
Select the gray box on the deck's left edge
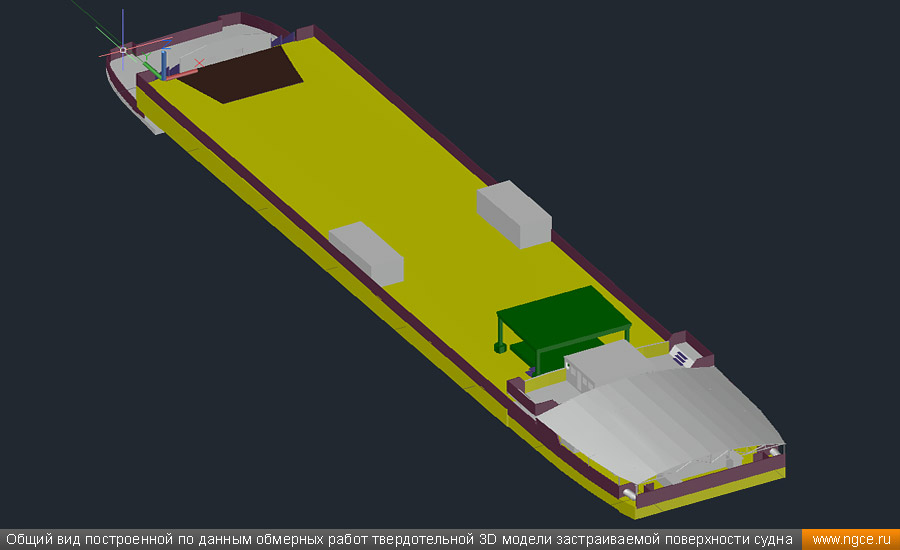point(366,253)
